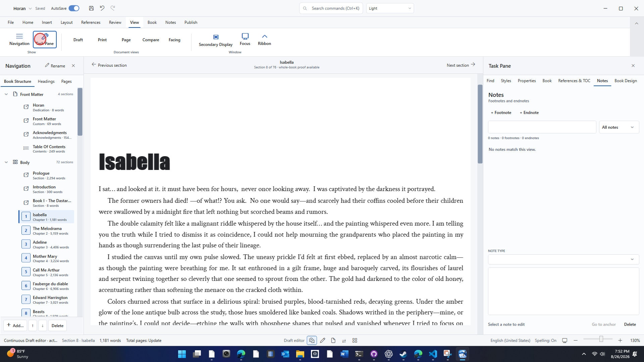This screenshot has width=644, height=362.
Task: Move section down with the down arrow
Action: pyautogui.click(x=43, y=325)
